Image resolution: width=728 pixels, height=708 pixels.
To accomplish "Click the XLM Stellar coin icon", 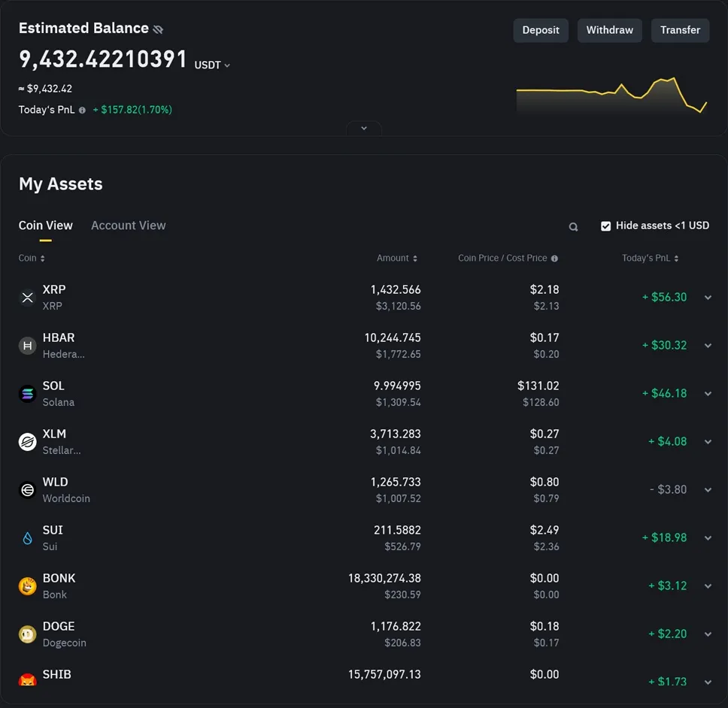I will [x=27, y=442].
